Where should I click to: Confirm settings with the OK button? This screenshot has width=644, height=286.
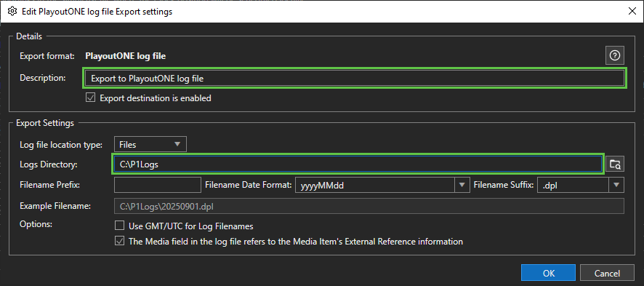548,273
